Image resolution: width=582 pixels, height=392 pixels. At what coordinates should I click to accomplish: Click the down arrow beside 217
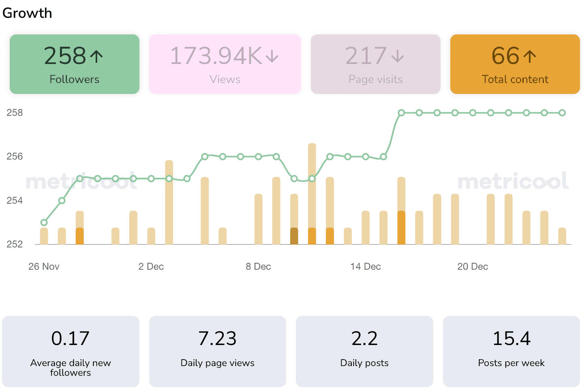398,56
